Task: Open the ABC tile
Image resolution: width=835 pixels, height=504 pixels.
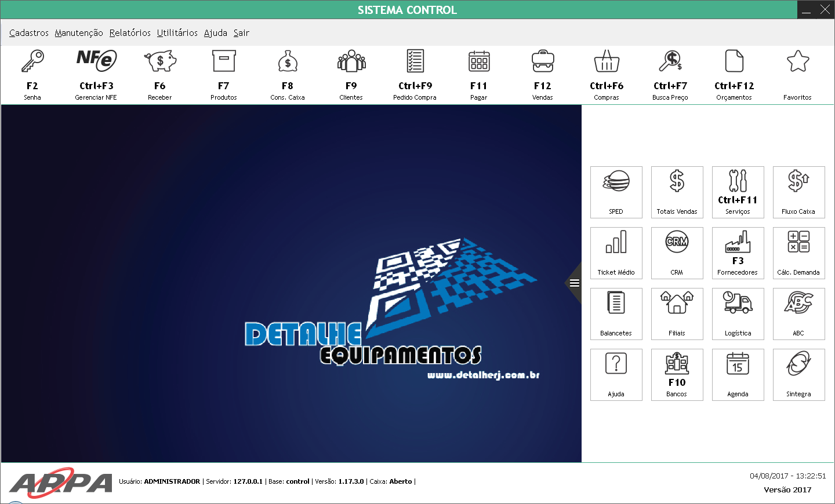Action: (799, 314)
